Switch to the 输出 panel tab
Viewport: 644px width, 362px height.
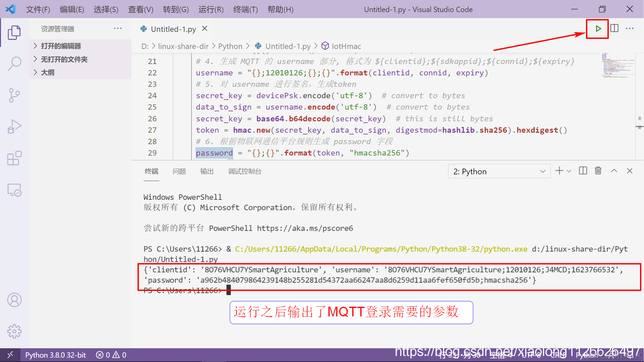click(207, 171)
